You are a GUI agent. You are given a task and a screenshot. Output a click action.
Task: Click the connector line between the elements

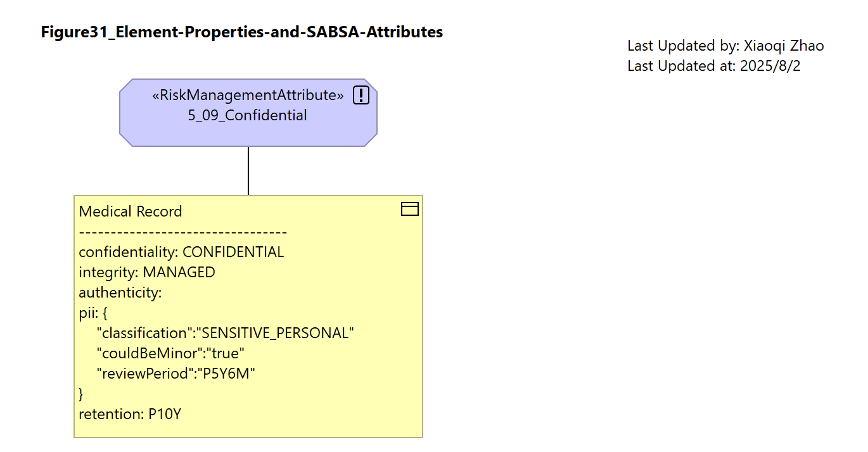[x=248, y=171]
